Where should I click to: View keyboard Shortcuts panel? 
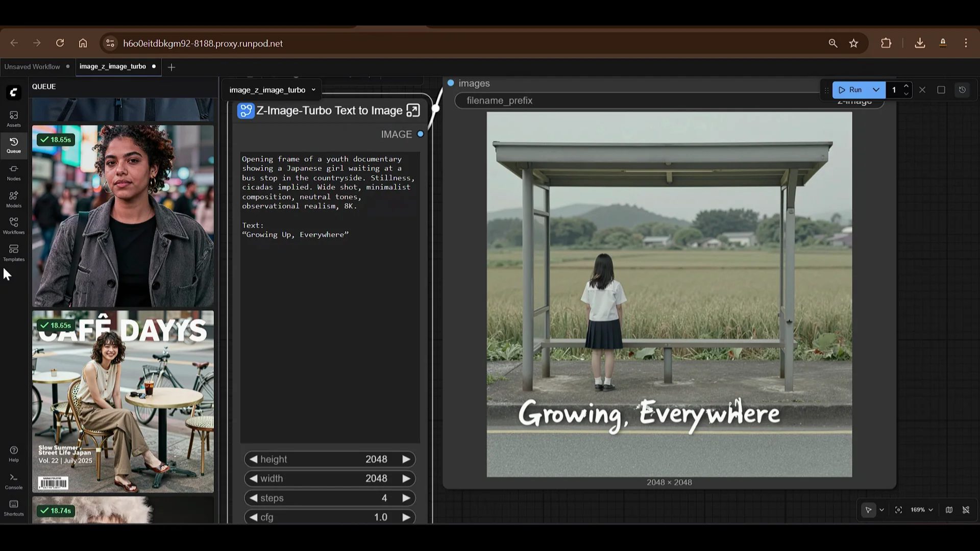tap(13, 508)
